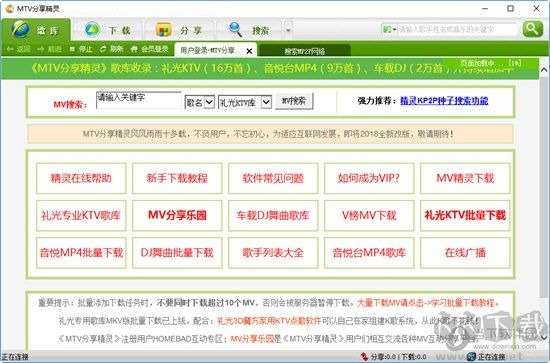Click the red MV分享乐园 link in the notice text
This screenshot has height=363, width=550.
[x=252, y=339]
